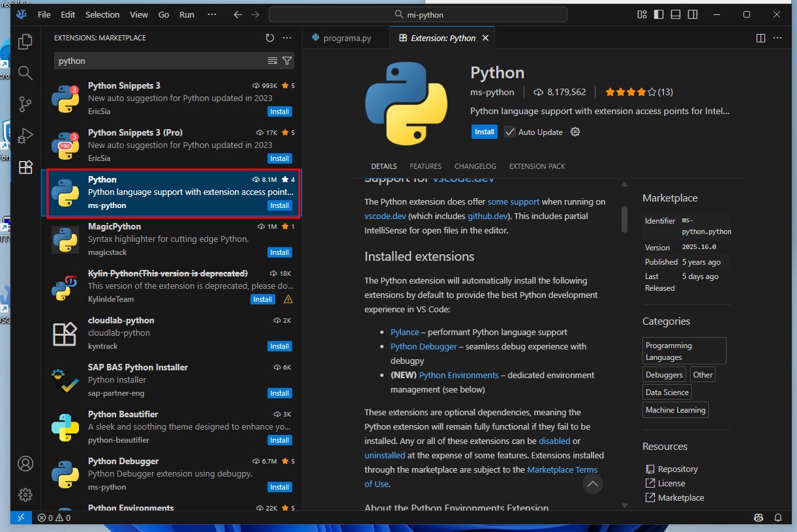Open the Search view in activity bar
The width and height of the screenshot is (797, 532).
coord(25,73)
